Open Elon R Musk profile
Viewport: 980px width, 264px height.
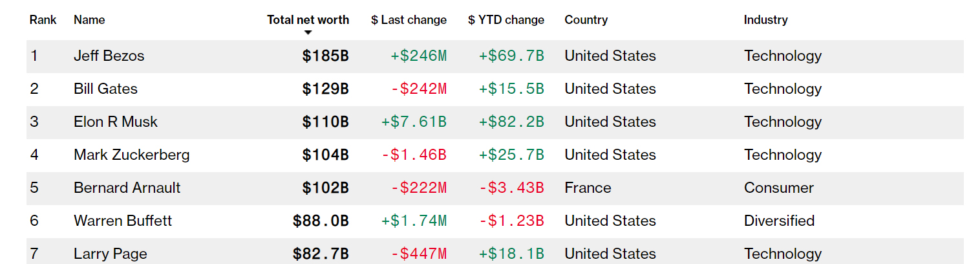click(116, 122)
